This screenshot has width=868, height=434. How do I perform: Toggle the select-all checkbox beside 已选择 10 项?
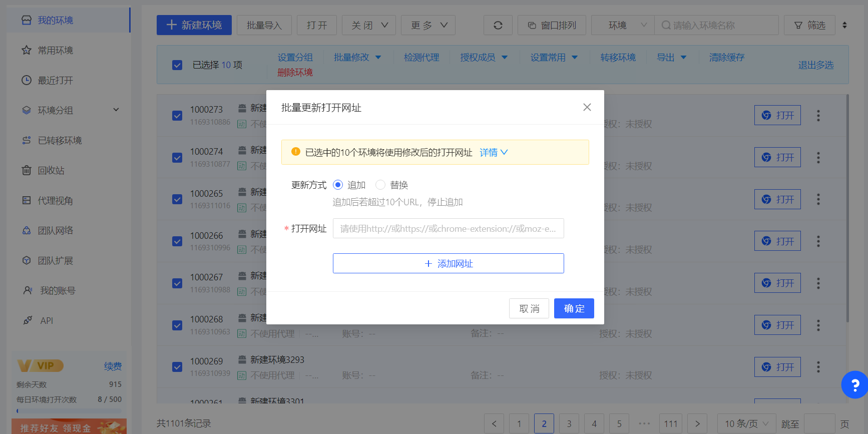tap(177, 65)
